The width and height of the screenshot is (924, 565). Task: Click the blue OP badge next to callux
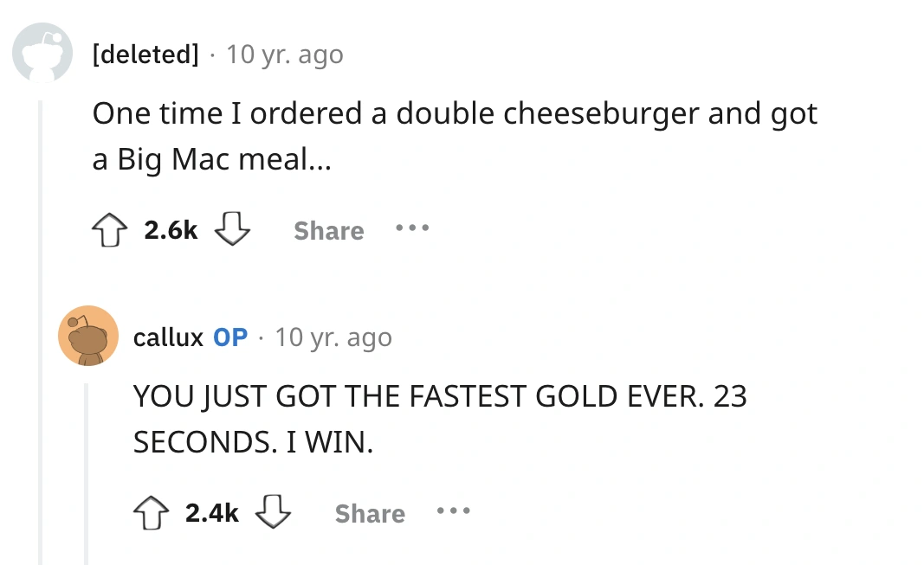point(230,337)
